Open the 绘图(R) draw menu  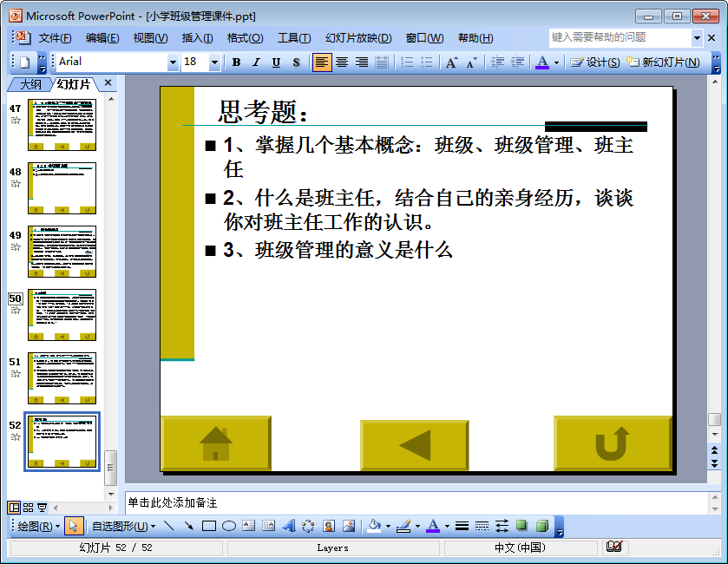[x=39, y=526]
